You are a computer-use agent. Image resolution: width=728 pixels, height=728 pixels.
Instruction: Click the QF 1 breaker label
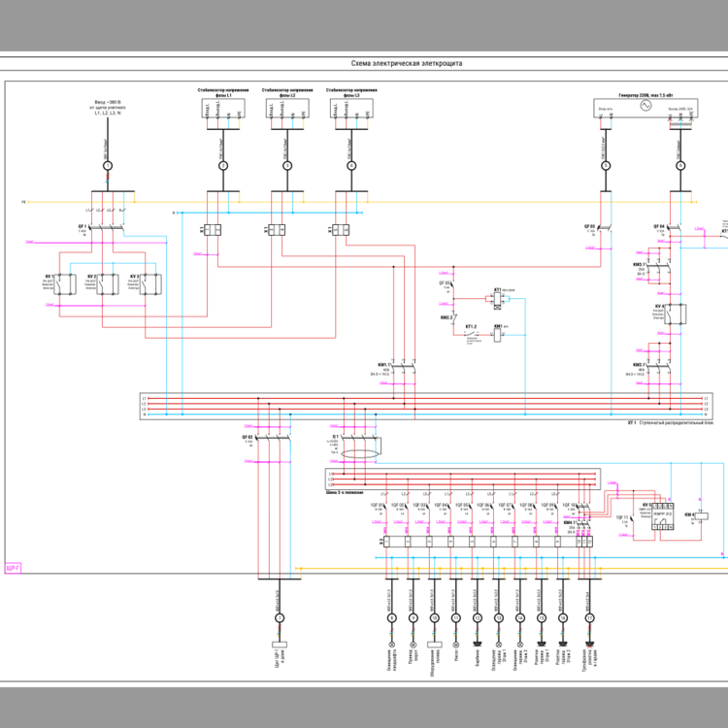point(83,226)
